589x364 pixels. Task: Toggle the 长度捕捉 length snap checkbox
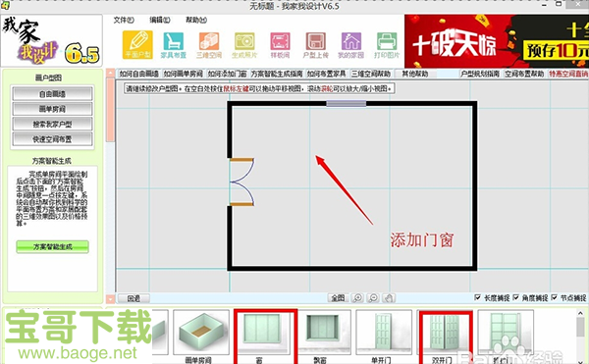pos(477,297)
